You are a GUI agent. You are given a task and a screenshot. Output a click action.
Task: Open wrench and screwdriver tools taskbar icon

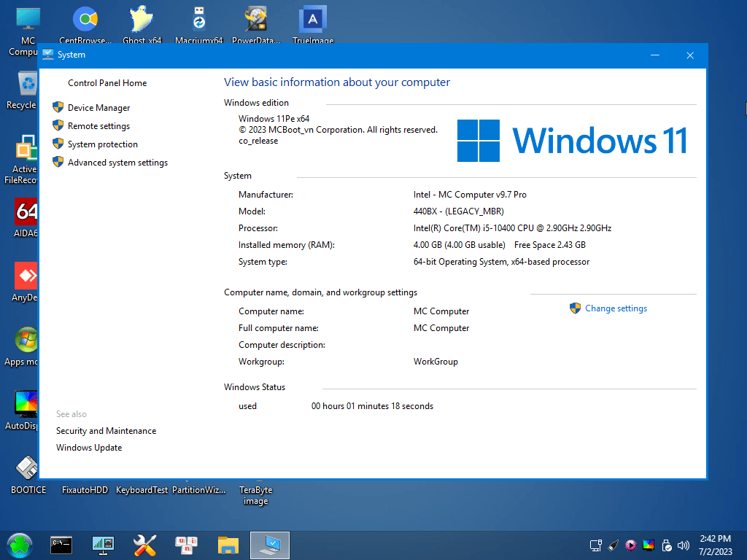[x=145, y=545]
